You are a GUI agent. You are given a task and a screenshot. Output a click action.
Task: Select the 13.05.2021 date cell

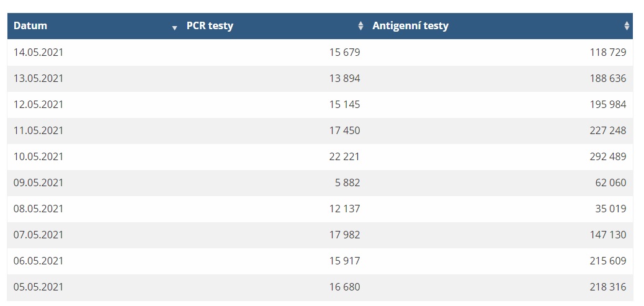coord(38,78)
